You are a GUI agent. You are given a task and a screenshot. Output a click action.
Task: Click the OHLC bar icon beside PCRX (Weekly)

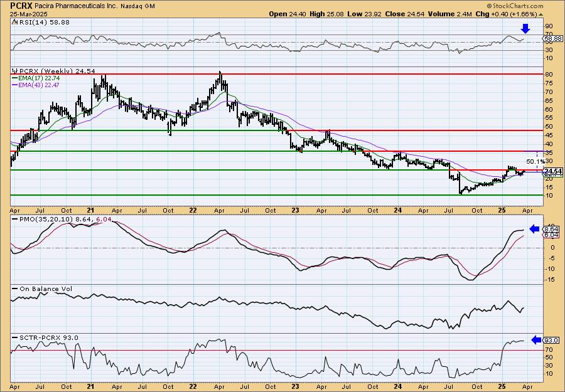pyautogui.click(x=15, y=71)
